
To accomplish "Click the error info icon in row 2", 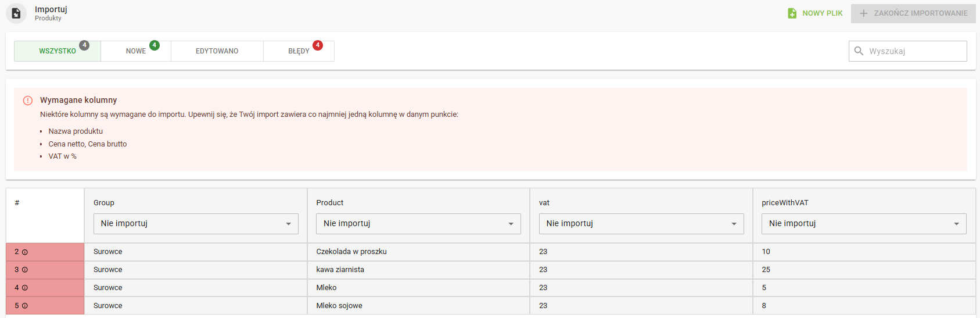I will (25, 252).
